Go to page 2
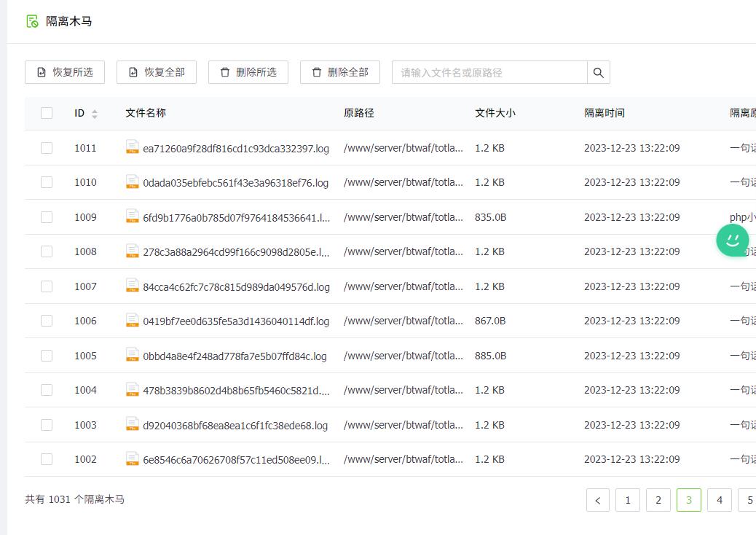The image size is (756, 535). point(658,500)
